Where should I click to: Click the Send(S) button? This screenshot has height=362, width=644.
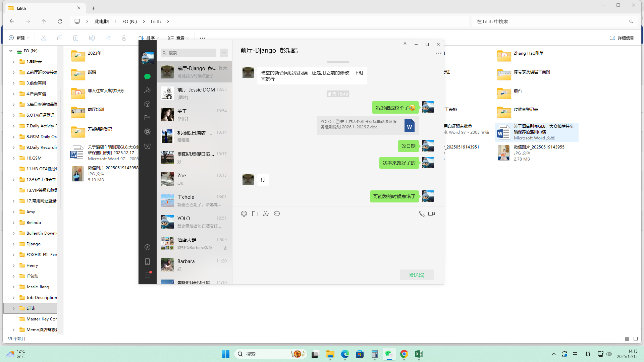click(x=417, y=275)
